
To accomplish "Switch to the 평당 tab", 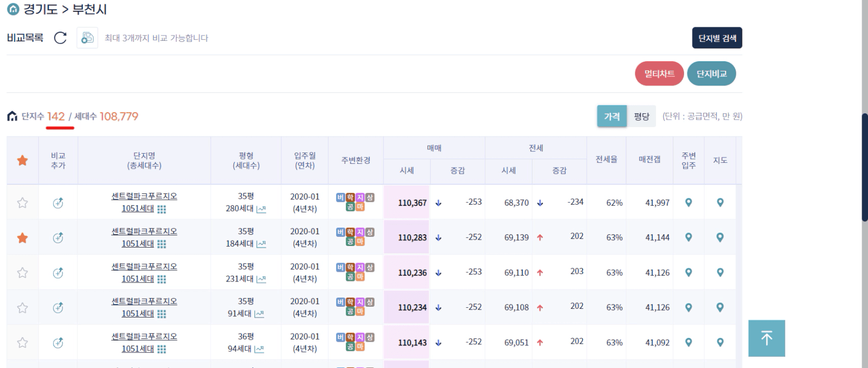I will click(x=642, y=116).
